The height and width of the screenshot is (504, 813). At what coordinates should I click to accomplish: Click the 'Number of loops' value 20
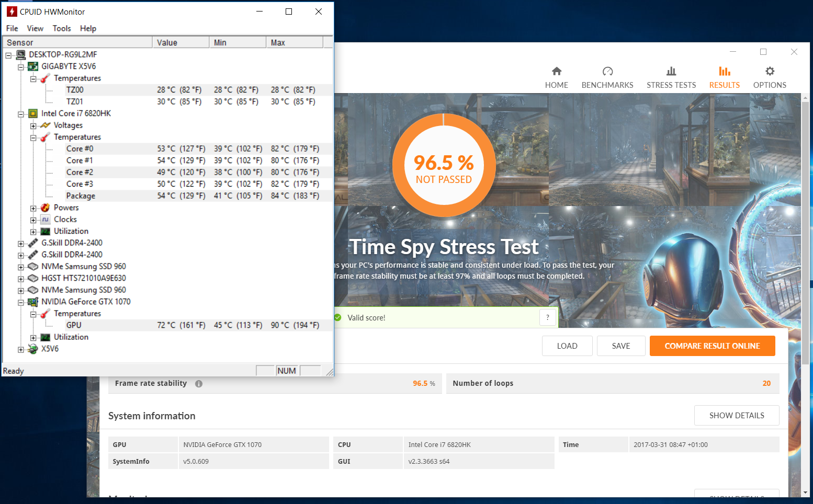click(x=766, y=383)
